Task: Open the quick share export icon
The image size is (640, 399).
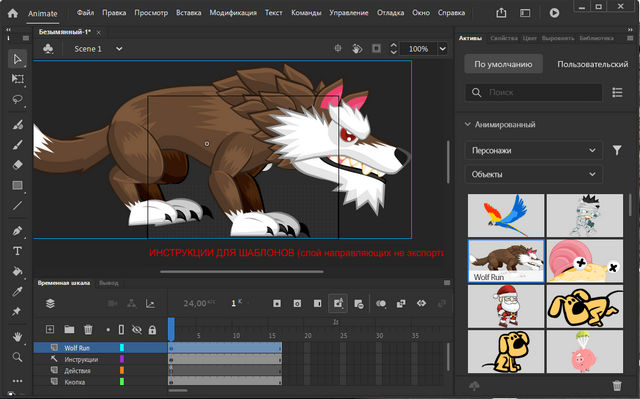Action: pos(501,13)
